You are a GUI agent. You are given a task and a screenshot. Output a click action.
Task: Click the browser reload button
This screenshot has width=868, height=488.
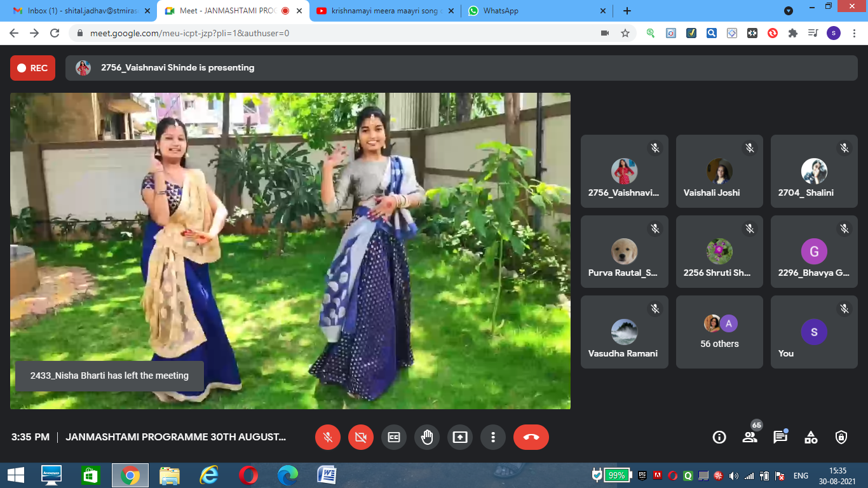(x=55, y=33)
